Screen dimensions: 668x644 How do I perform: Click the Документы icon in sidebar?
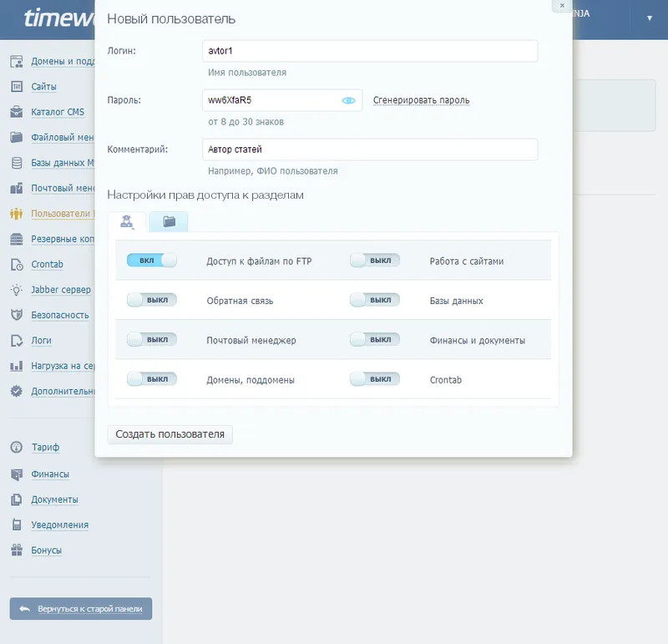pos(16,499)
